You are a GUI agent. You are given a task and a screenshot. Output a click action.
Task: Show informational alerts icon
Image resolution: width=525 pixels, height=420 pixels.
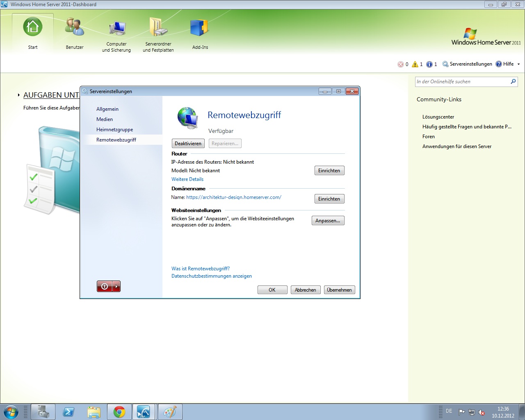(x=429, y=64)
